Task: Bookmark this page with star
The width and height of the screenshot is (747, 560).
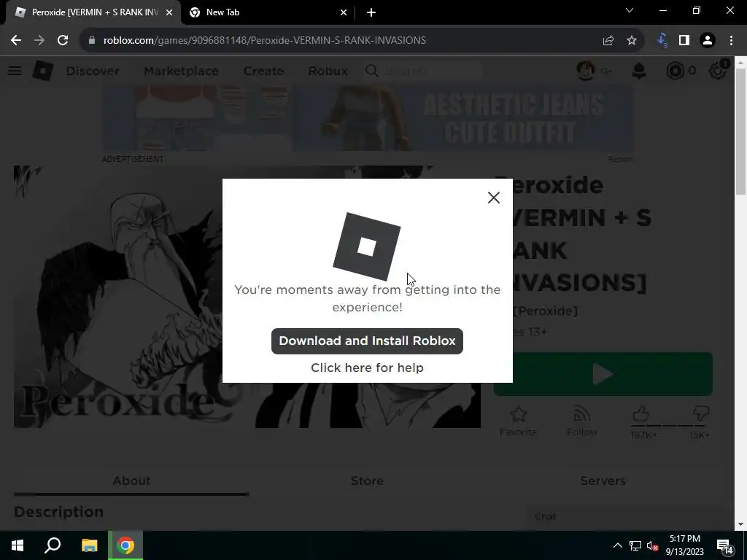Action: [632, 41]
